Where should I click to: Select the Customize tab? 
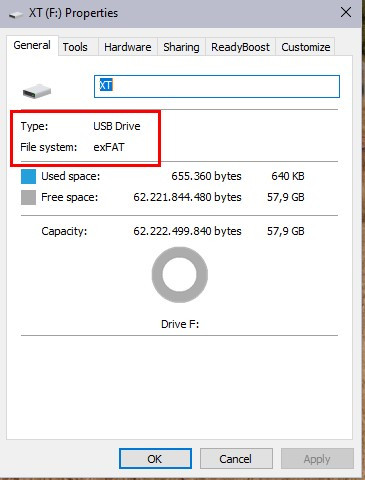tap(306, 47)
